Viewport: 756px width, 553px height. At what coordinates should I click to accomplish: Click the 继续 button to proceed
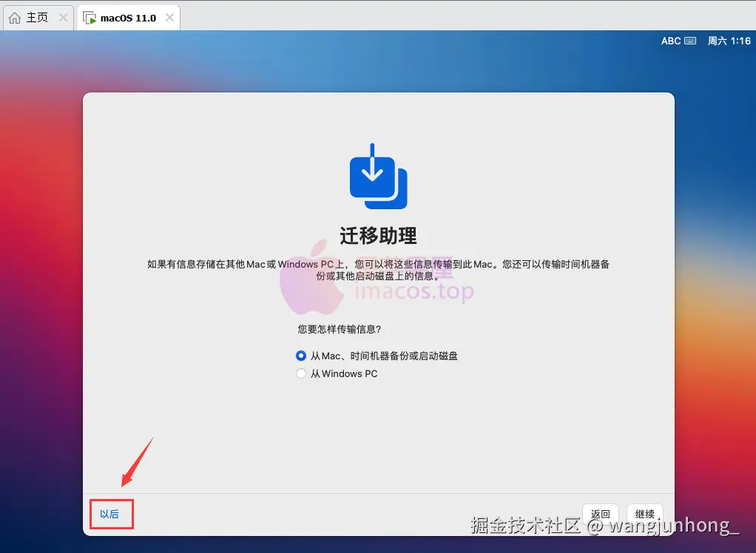pos(644,514)
